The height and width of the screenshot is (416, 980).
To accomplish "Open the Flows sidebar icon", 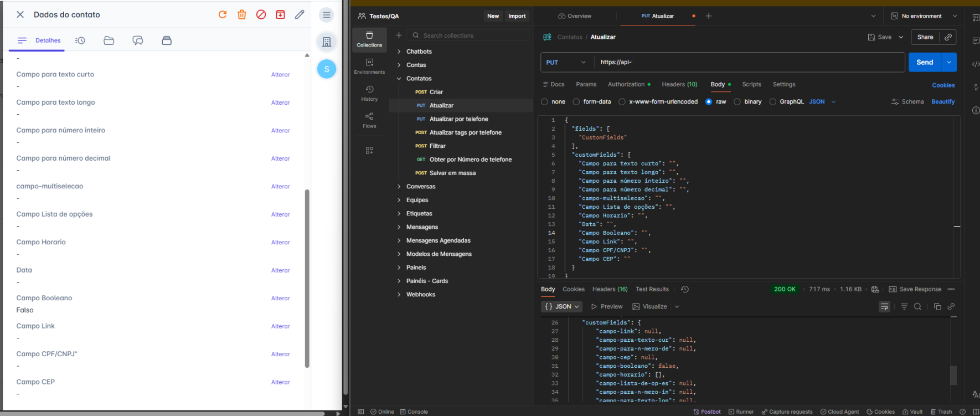I will click(369, 120).
